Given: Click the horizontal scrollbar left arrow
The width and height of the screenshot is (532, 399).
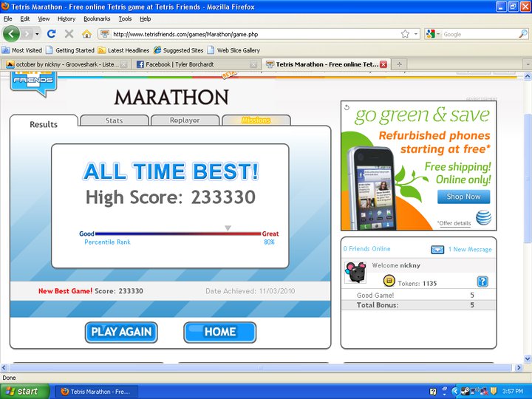Looking at the screenshot, I should [x=4, y=367].
